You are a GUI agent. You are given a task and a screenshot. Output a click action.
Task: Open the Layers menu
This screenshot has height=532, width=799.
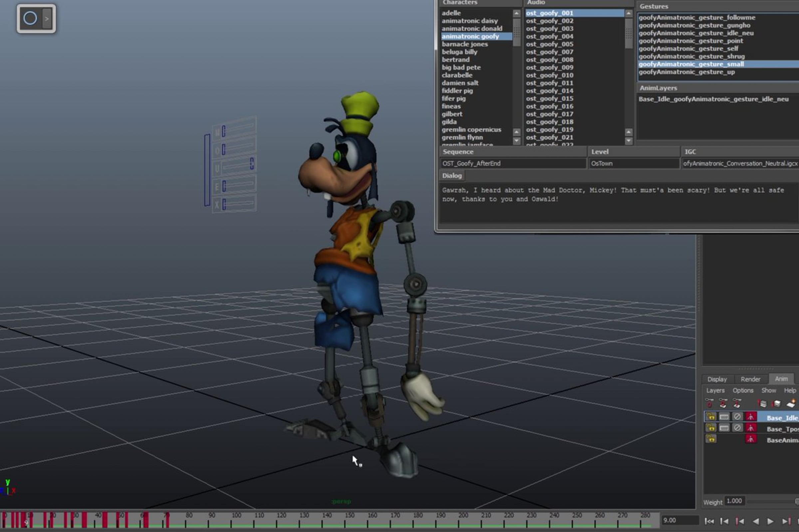pyautogui.click(x=715, y=391)
